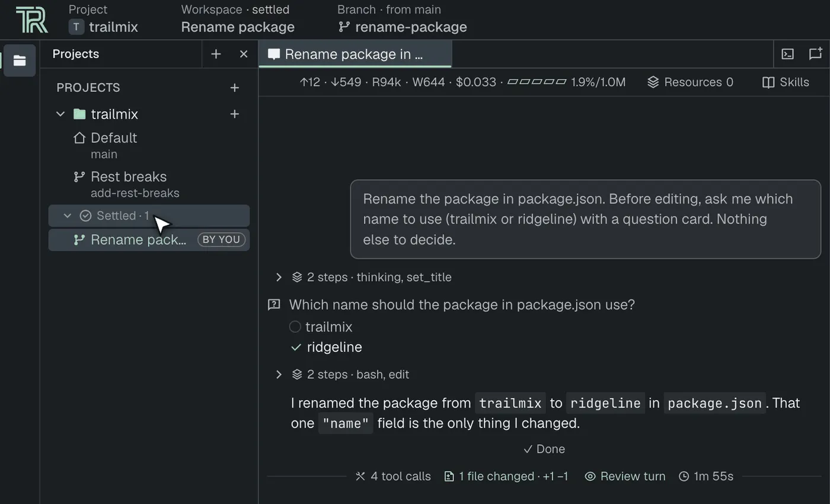
Task: Add a new project next to PROJECTS heading
Action: coord(235,88)
